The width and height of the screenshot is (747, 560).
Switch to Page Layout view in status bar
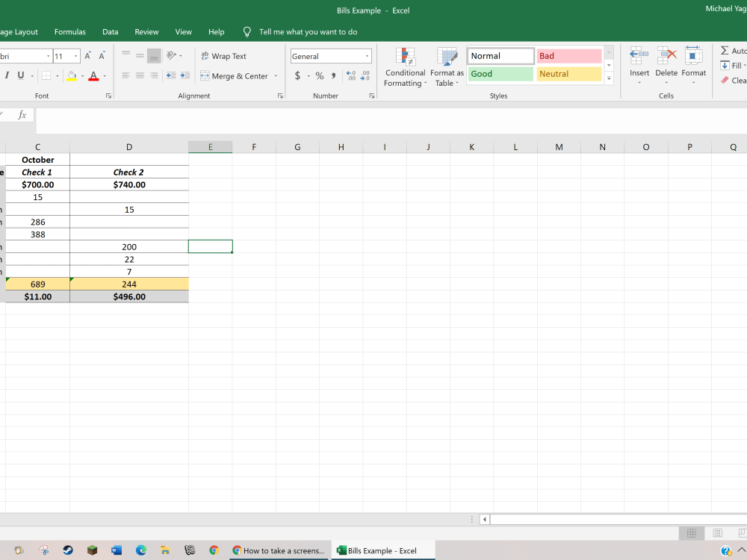(717, 533)
